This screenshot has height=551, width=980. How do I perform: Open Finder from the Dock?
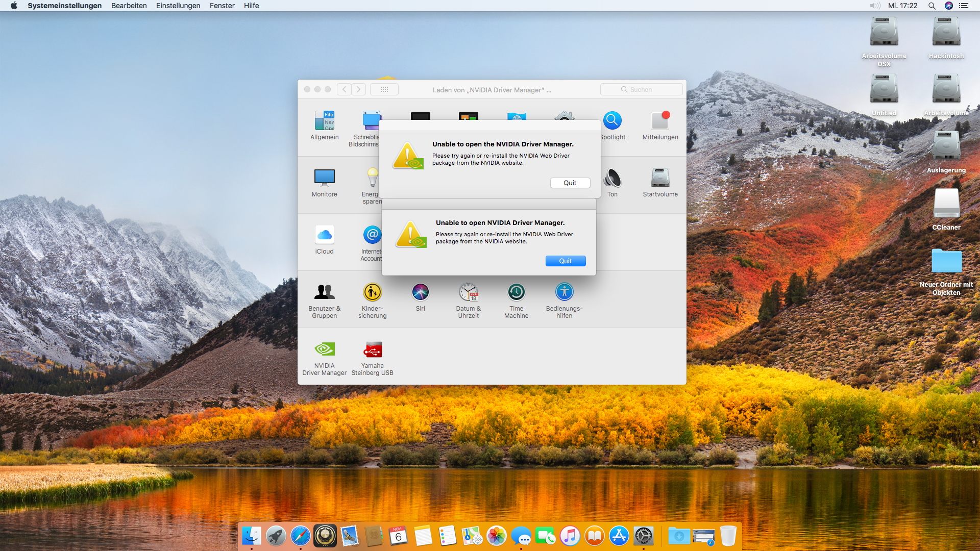tap(252, 536)
